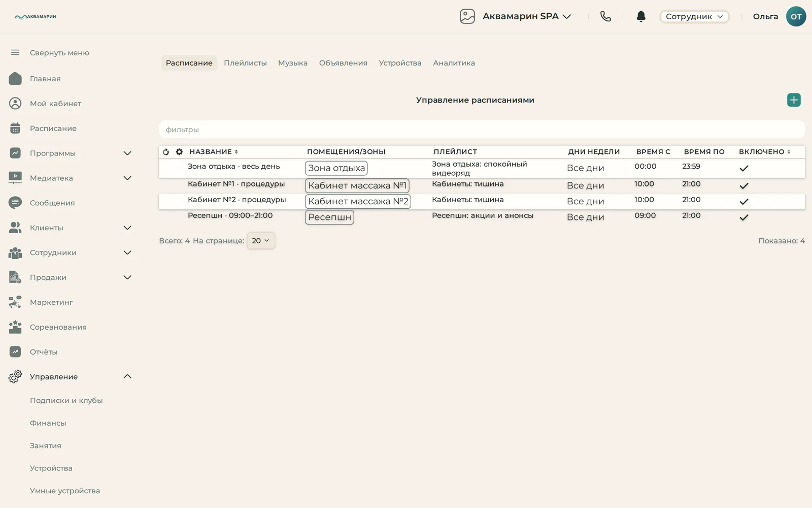Click the фильтры input field
812x508 pixels.
click(482, 130)
